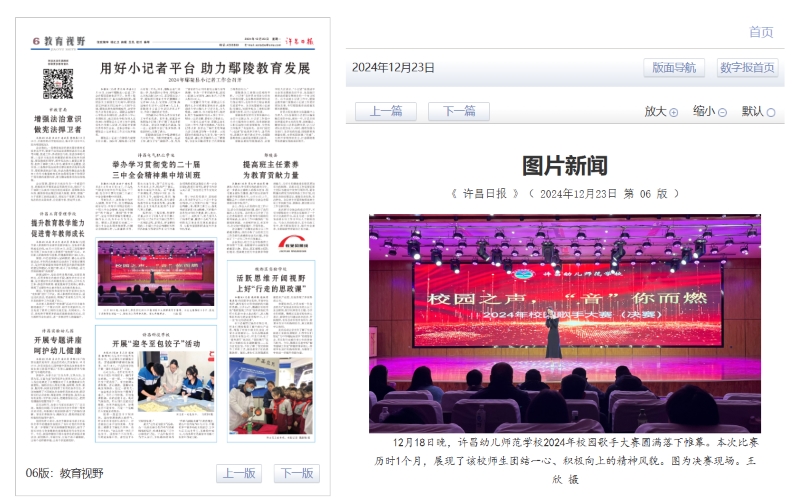Reset text size with 默认 circle icon
The height and width of the screenshot is (503, 800).
point(770,113)
